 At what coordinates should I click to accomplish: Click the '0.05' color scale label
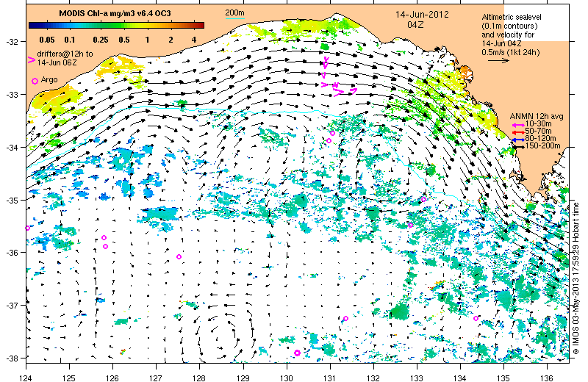tap(47, 40)
